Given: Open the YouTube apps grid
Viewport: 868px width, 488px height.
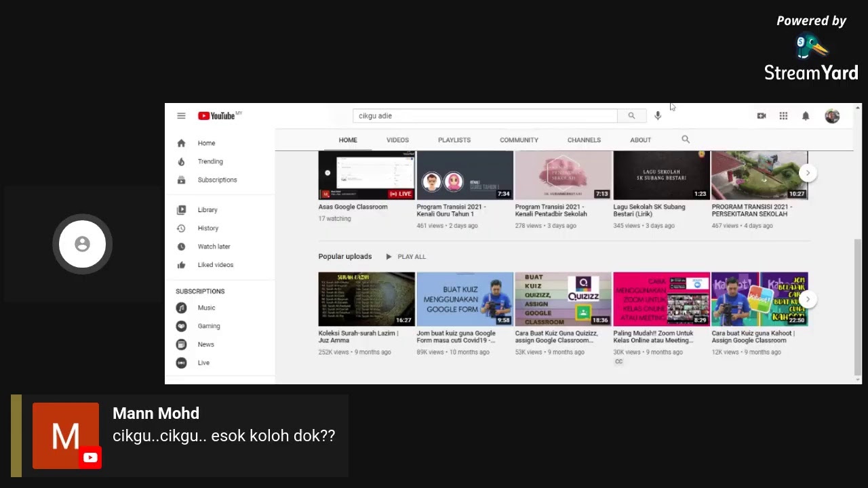Looking at the screenshot, I should pyautogui.click(x=783, y=116).
